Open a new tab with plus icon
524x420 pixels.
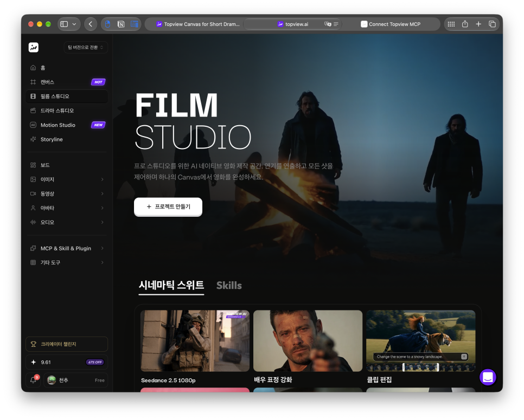click(x=478, y=24)
